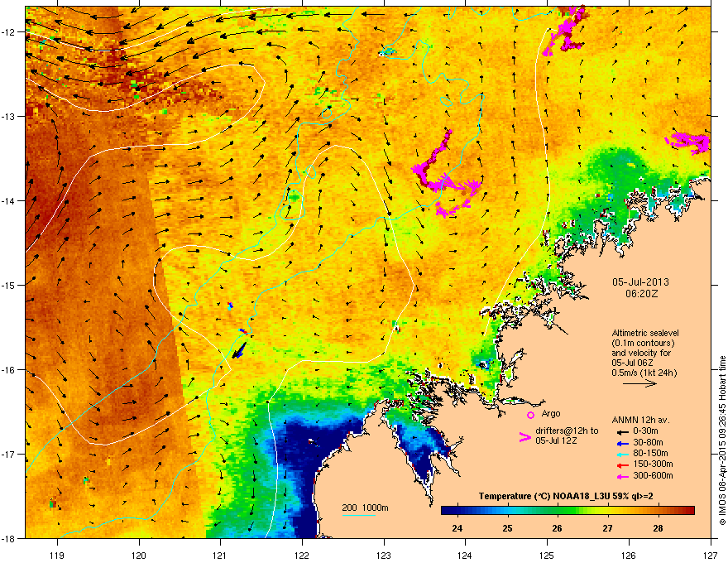Click longitude axis label 122
The height and width of the screenshot is (563, 728).
(302, 555)
